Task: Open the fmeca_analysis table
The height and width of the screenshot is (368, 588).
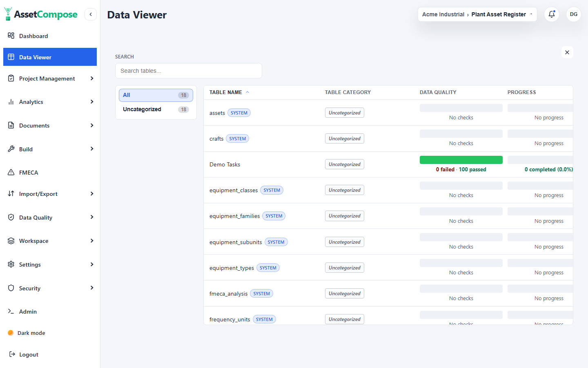Action: [228, 294]
